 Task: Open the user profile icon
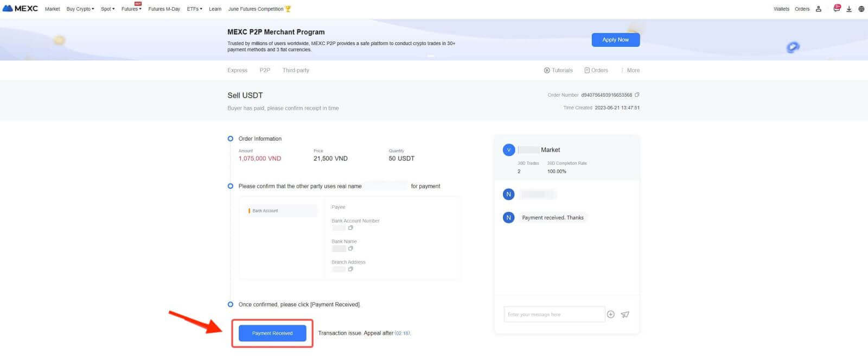tap(818, 9)
